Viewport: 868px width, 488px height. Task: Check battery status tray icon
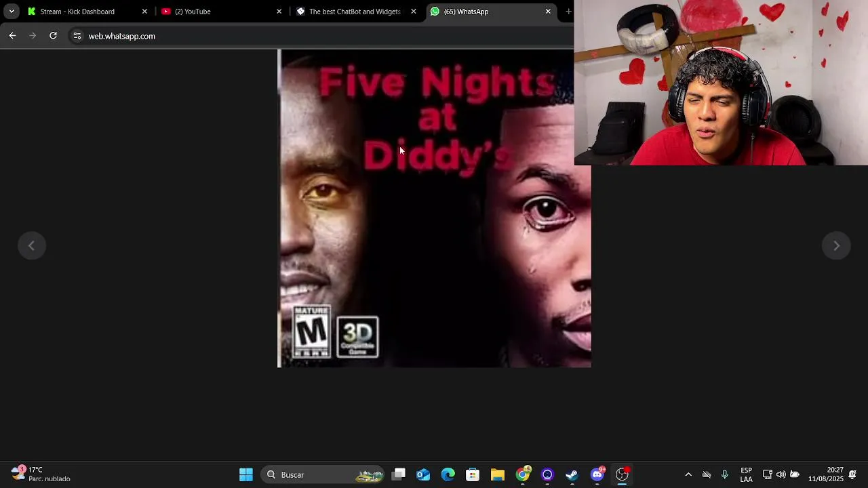coord(795,474)
